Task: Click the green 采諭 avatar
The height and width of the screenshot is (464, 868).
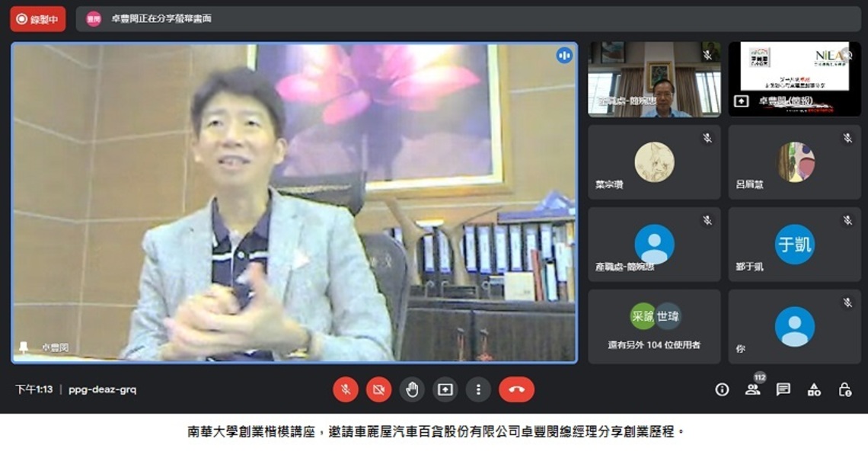Action: tap(643, 316)
